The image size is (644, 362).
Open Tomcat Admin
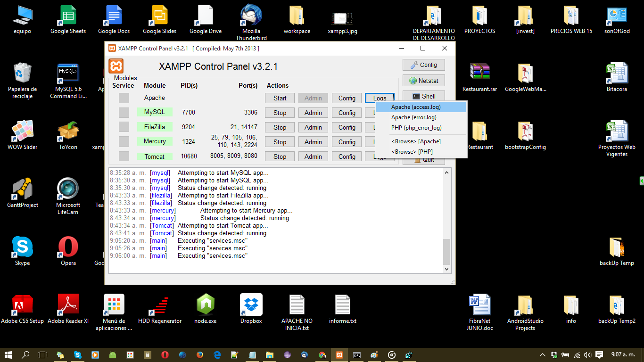pos(313,156)
